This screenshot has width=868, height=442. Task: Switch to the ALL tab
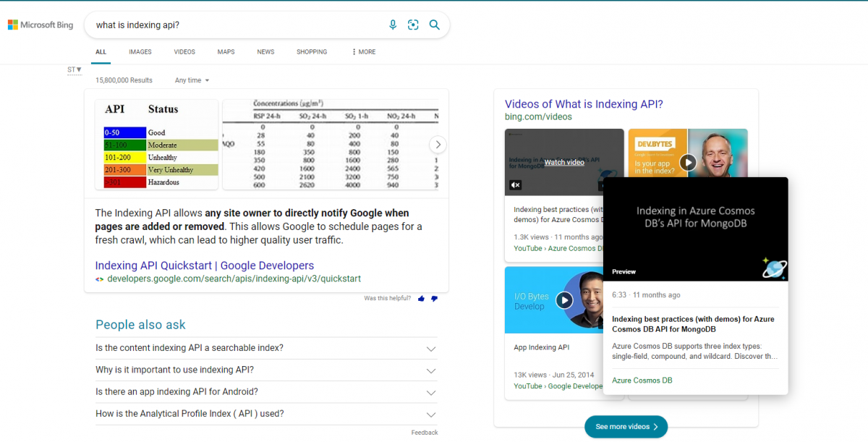coord(101,52)
